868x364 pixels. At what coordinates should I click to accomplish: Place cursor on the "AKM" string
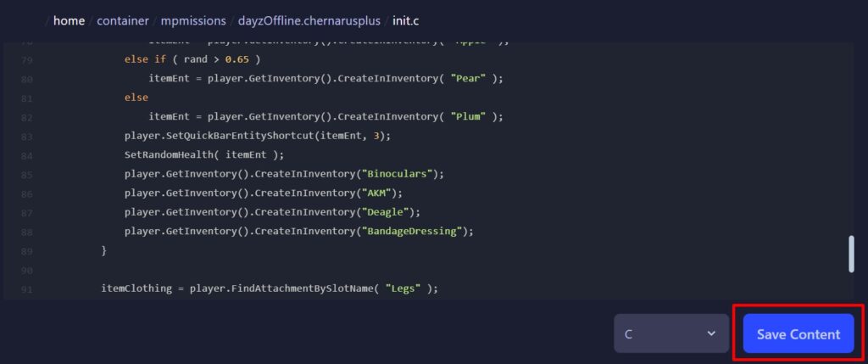pyautogui.click(x=378, y=193)
